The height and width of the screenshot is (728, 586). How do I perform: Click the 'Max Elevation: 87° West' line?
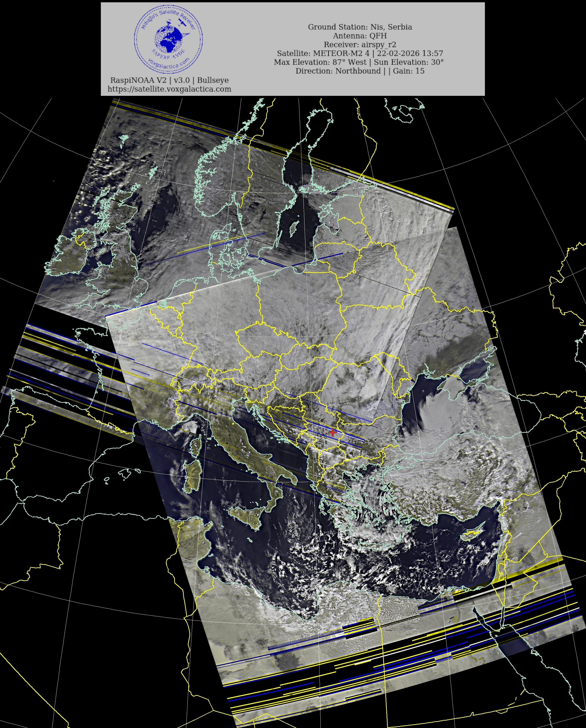[359, 62]
